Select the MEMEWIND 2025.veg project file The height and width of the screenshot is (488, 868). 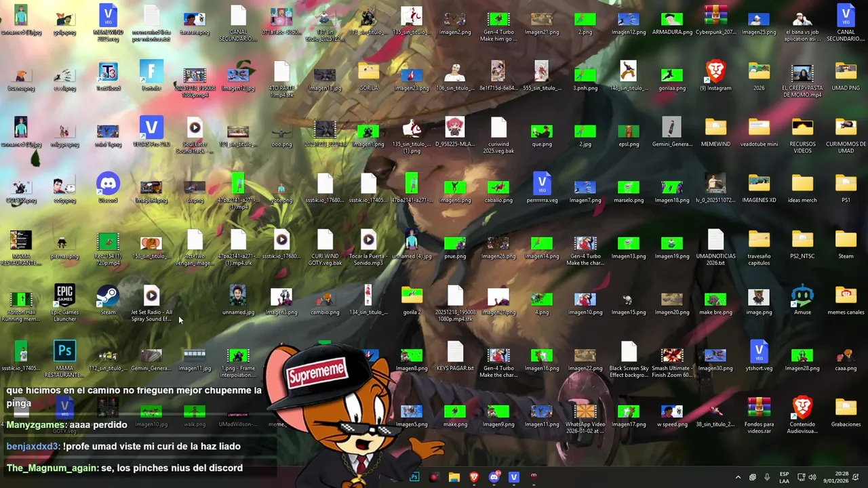click(x=108, y=24)
